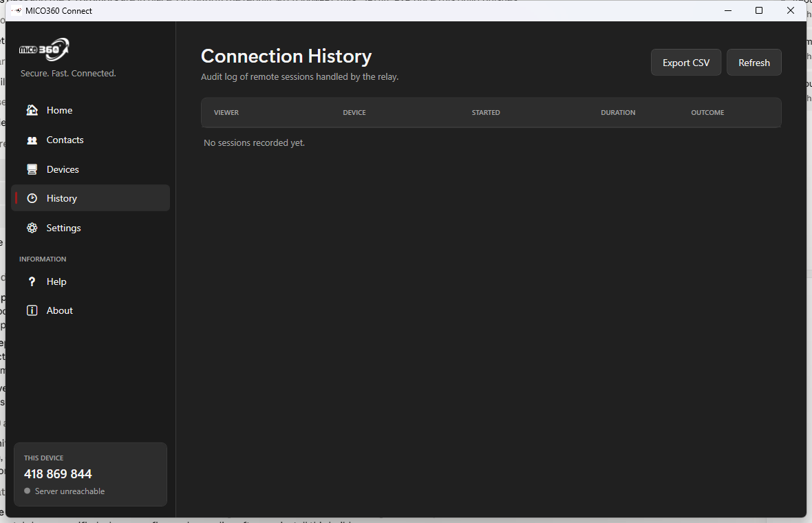Click the MICO360 Connect title bar app icon
The width and height of the screenshot is (812, 523).
(x=17, y=10)
